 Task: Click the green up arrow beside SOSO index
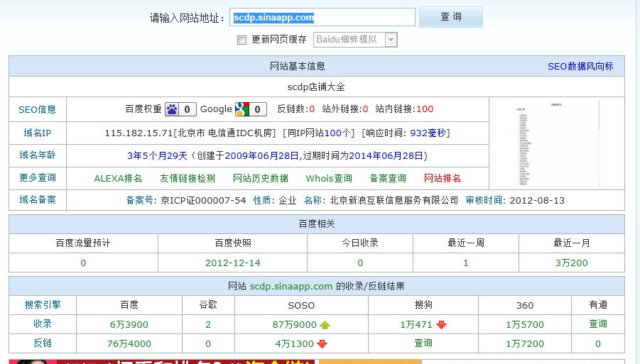coord(325,325)
